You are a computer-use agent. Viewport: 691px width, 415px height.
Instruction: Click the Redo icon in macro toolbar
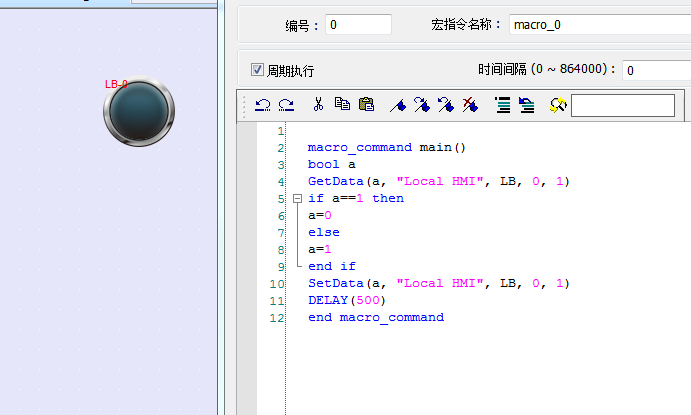click(x=286, y=104)
